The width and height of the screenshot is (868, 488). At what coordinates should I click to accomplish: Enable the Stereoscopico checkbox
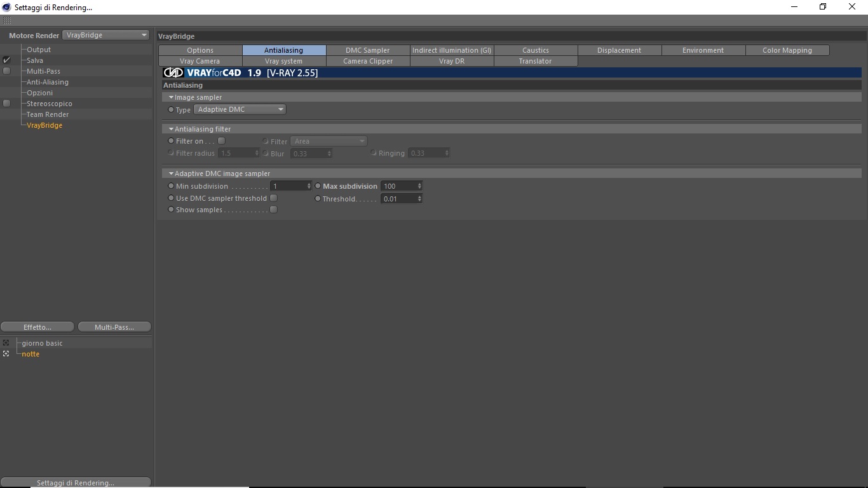(x=7, y=104)
